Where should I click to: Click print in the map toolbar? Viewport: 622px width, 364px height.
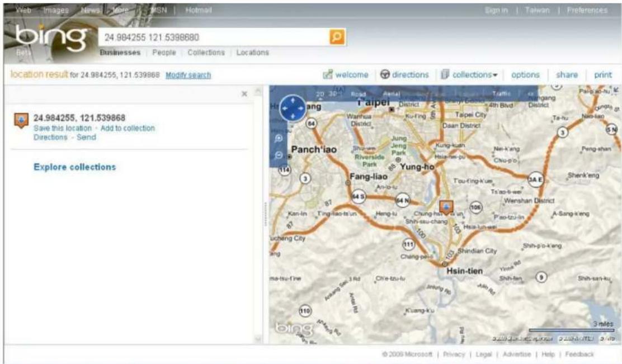603,75
